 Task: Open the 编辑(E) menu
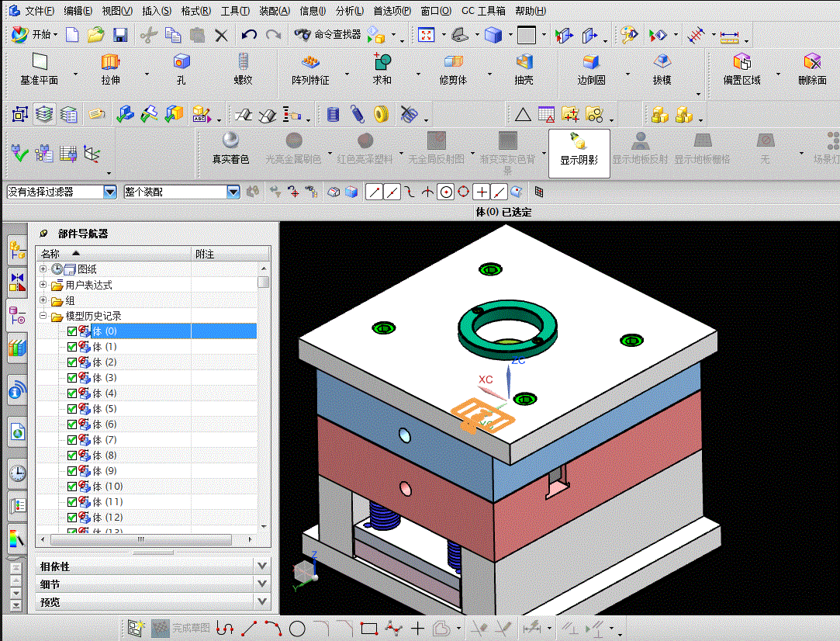click(78, 11)
